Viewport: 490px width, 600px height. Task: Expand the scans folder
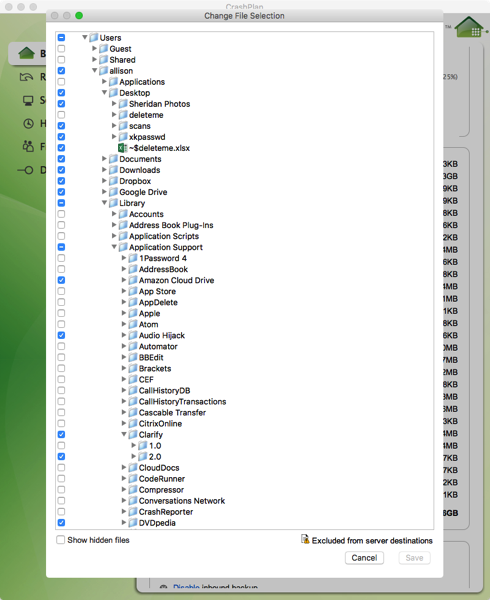(114, 126)
